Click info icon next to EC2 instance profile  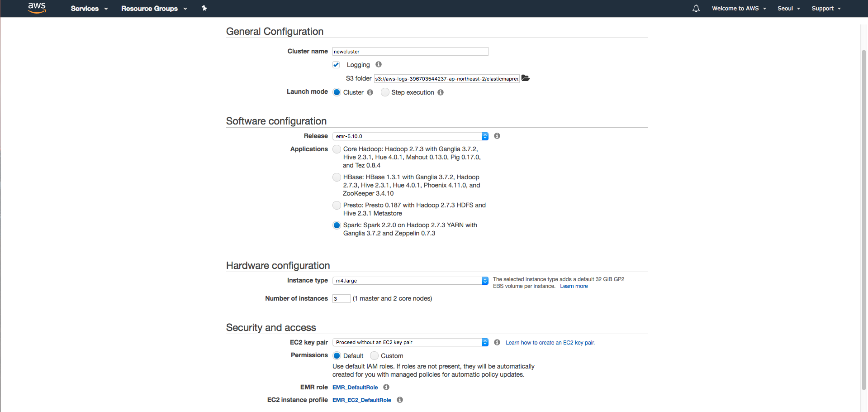pos(399,400)
